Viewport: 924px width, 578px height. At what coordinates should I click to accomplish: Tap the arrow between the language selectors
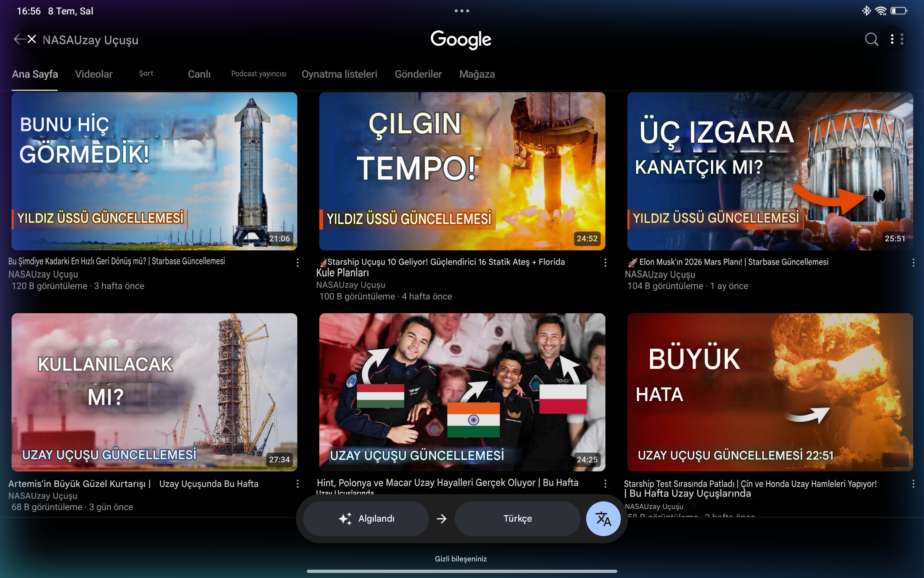click(441, 519)
